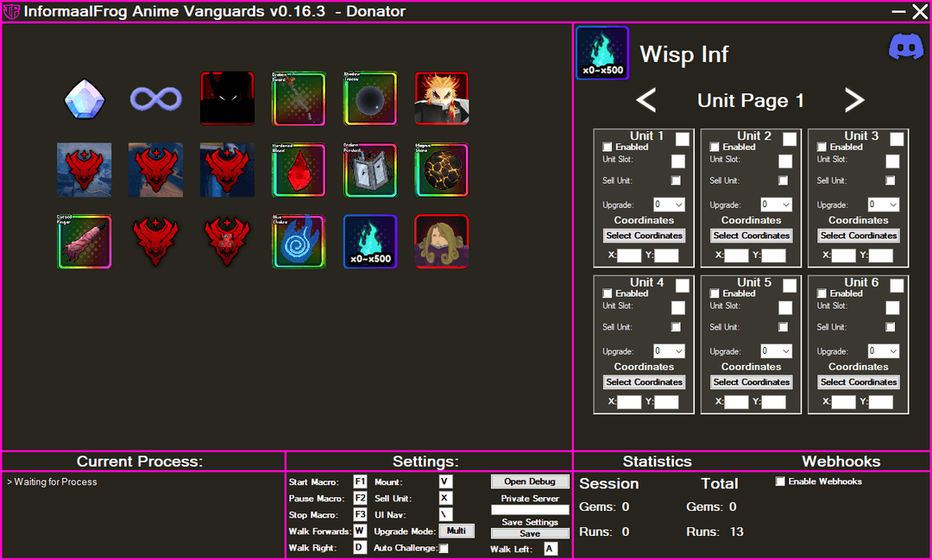Select the purple infinity symbol icon
Image resolution: width=932 pixels, height=560 pixels.
pos(155,98)
